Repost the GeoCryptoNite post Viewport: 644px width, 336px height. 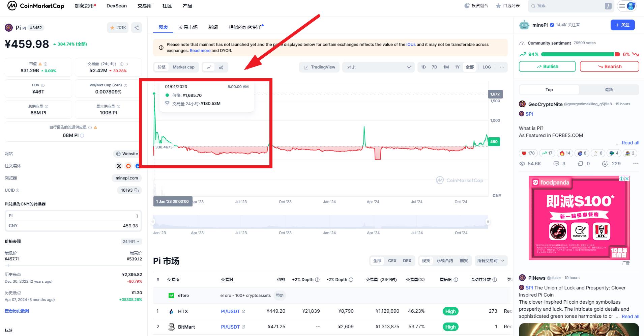click(581, 164)
